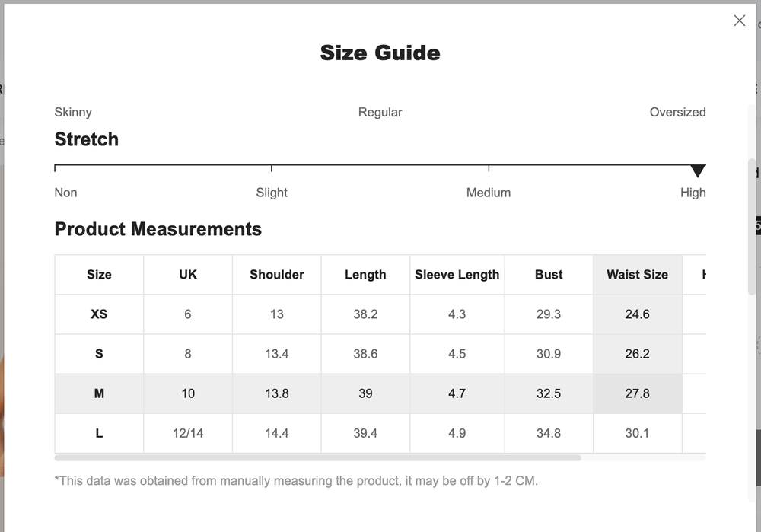Select the Regular fit option
The height and width of the screenshot is (532, 761).
point(380,112)
